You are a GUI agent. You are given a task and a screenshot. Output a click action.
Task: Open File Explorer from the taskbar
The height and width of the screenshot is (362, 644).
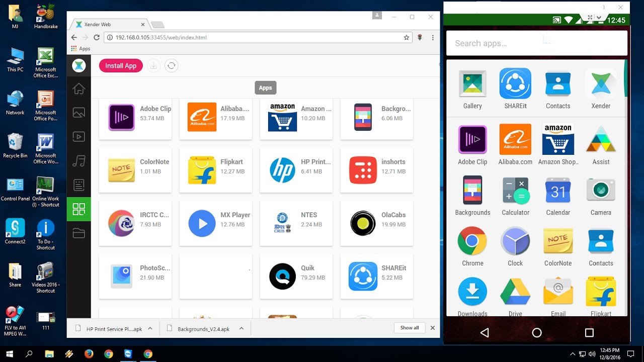click(49, 354)
